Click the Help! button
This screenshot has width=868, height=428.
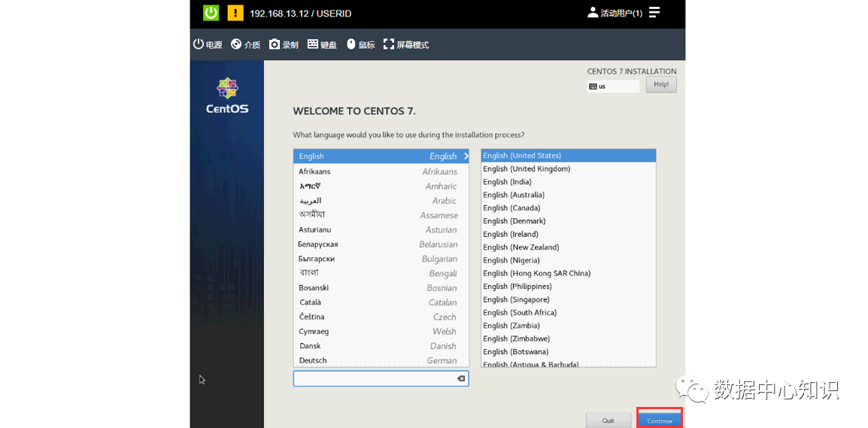[661, 85]
